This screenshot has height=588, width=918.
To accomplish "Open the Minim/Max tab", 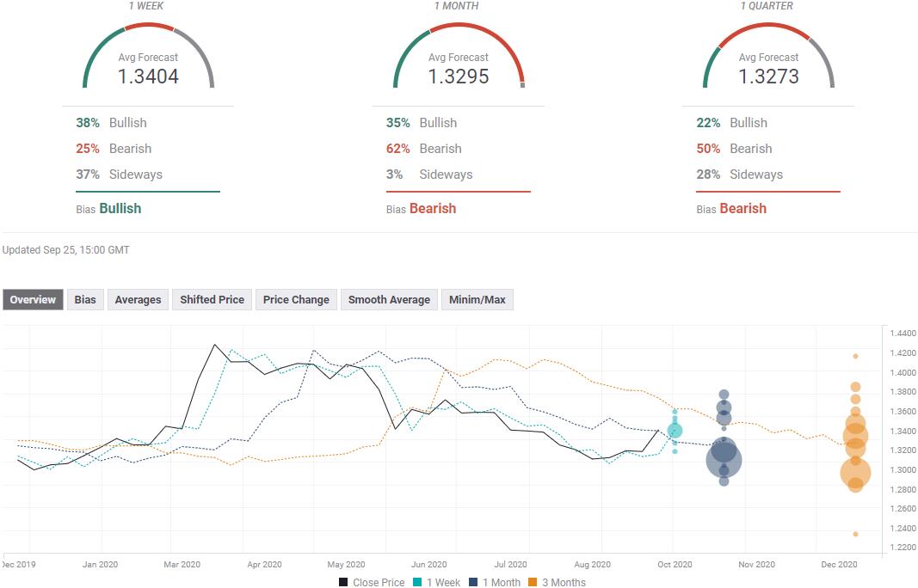I will coord(477,299).
